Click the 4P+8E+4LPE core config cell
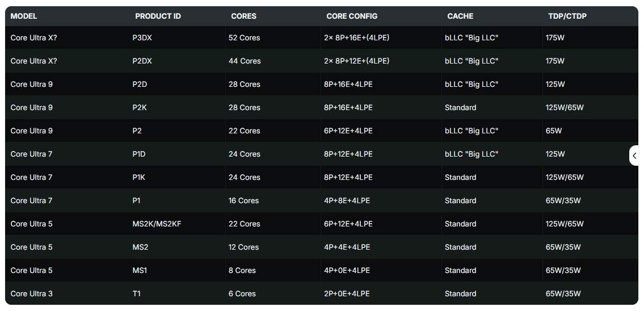The width and height of the screenshot is (644, 311). (346, 201)
